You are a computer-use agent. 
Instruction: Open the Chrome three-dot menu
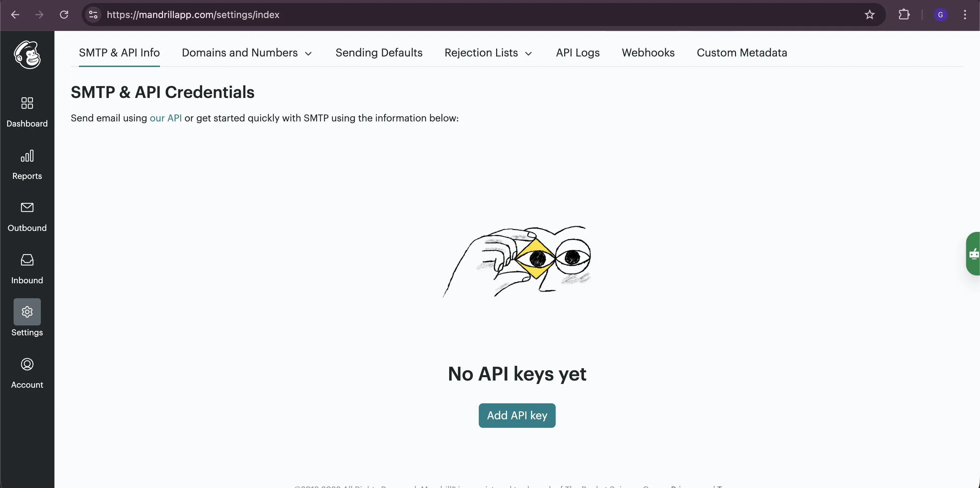965,15
